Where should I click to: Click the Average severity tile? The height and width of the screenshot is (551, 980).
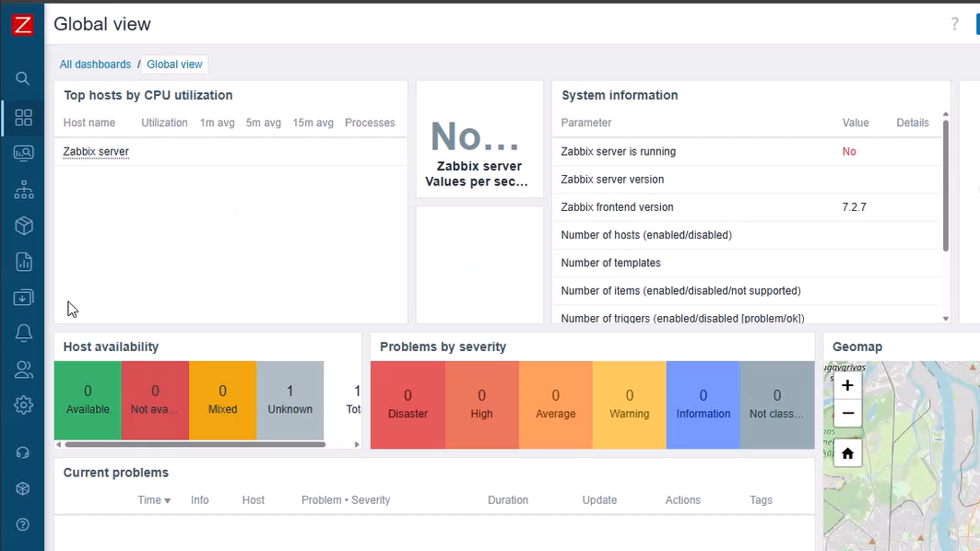[556, 404]
